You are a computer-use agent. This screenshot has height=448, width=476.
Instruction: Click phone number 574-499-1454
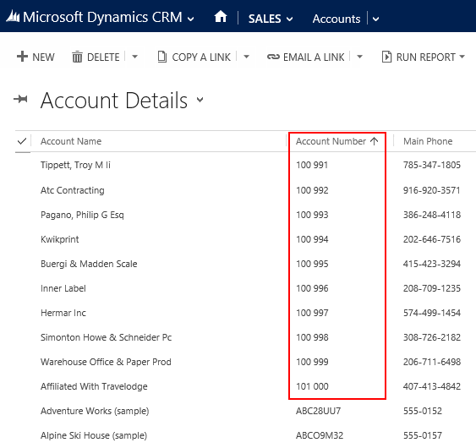(432, 313)
